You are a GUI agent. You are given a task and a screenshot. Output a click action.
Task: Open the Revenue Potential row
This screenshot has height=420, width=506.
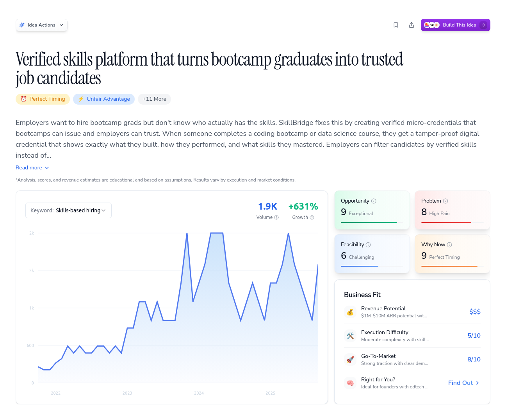click(412, 312)
